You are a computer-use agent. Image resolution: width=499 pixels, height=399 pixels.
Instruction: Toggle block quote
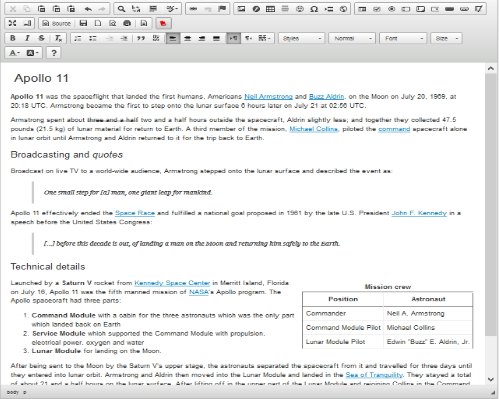point(141,38)
